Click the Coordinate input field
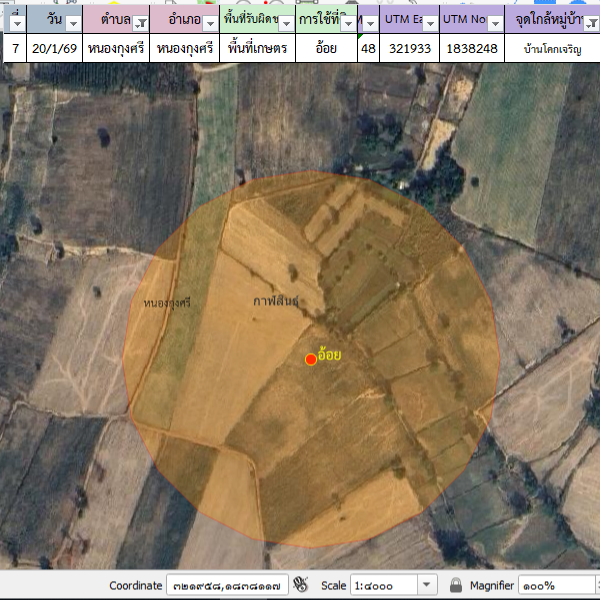The image size is (600, 600). tap(227, 585)
